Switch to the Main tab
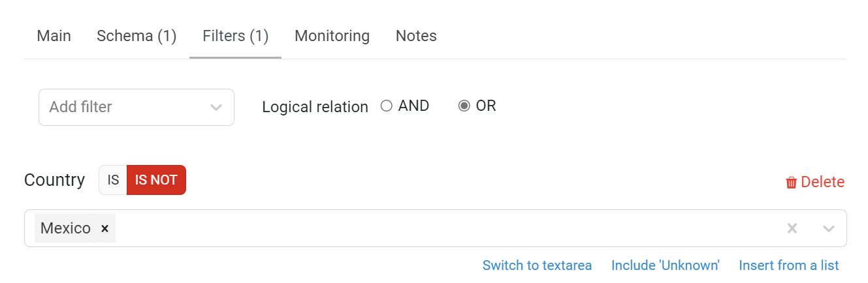868x283 pixels. [x=54, y=36]
